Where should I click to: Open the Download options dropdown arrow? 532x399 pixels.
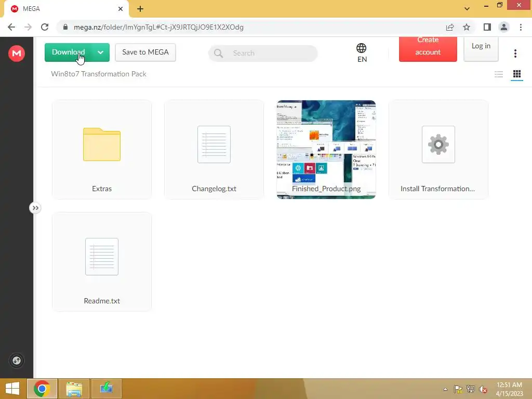[100, 52]
